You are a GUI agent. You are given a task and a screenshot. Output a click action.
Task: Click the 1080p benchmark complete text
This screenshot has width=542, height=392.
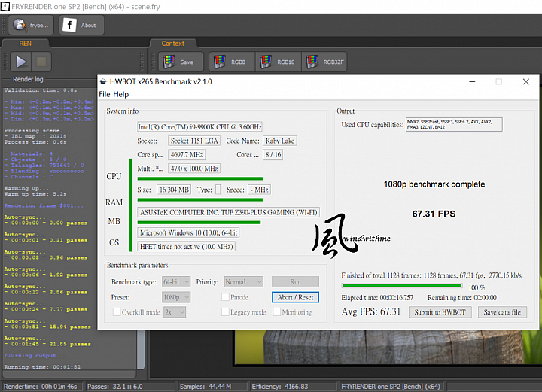pos(434,184)
